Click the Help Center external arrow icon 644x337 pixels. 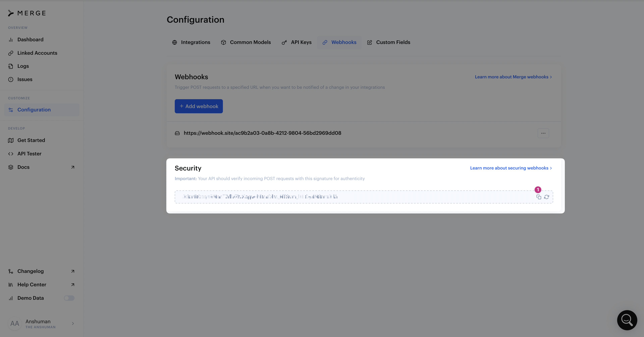[73, 285]
